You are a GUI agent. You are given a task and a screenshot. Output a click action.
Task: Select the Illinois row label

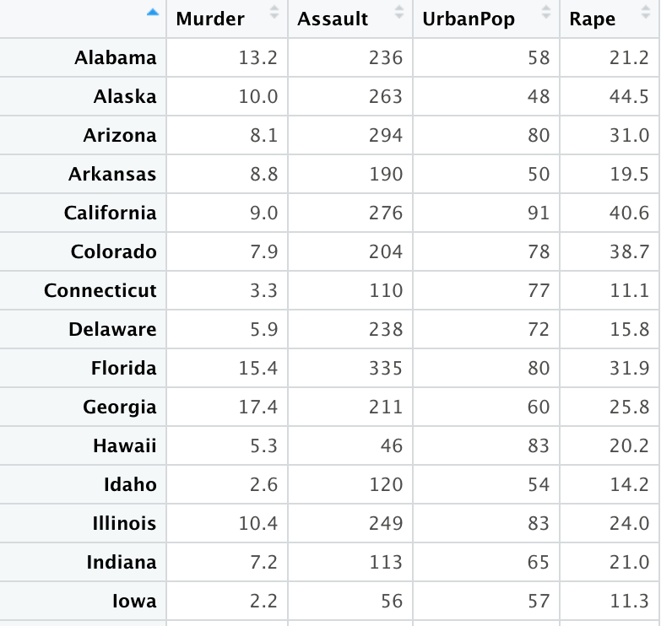(x=125, y=523)
